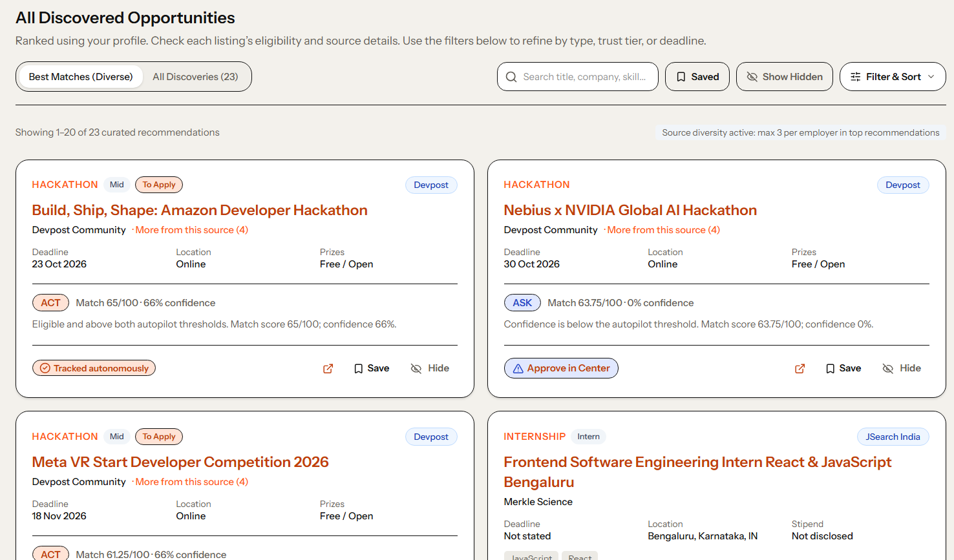
Task: Open Nebius x NVIDIA hackathon external link icon
Action: [800, 368]
